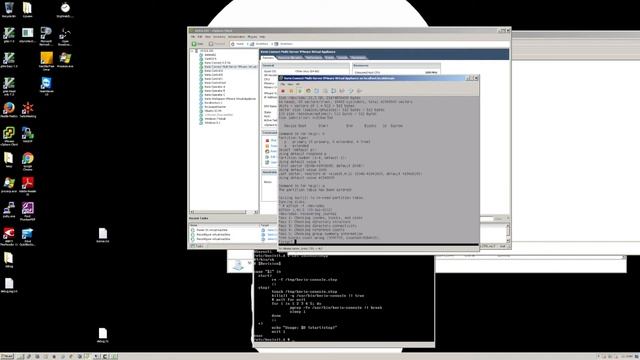Click the Tasks button in vSphere status bar
640x360 pixels.
tap(198, 246)
